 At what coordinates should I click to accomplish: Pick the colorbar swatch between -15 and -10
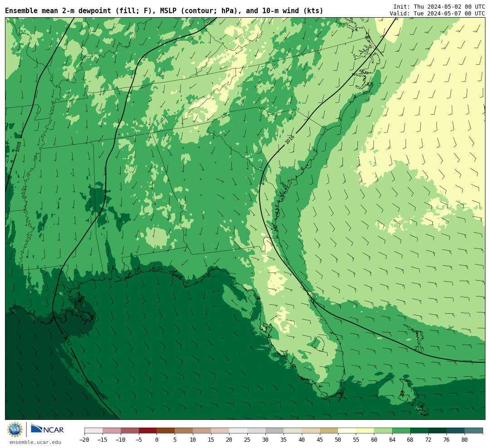coord(112,431)
